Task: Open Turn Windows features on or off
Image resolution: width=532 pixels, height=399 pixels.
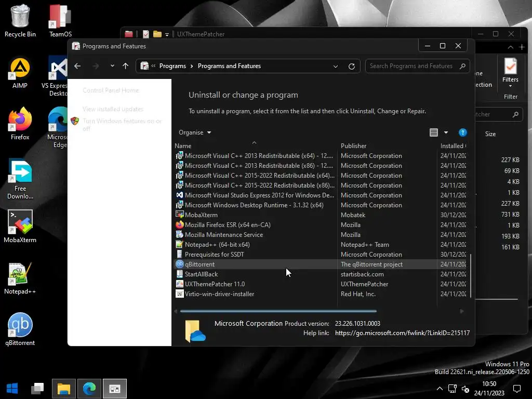Action: coord(122,125)
